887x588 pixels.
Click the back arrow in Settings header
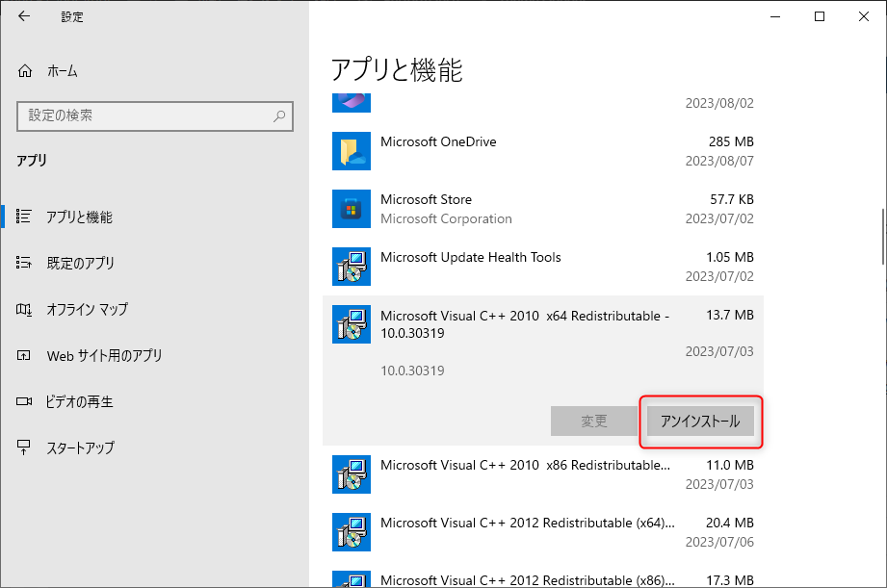coord(24,16)
